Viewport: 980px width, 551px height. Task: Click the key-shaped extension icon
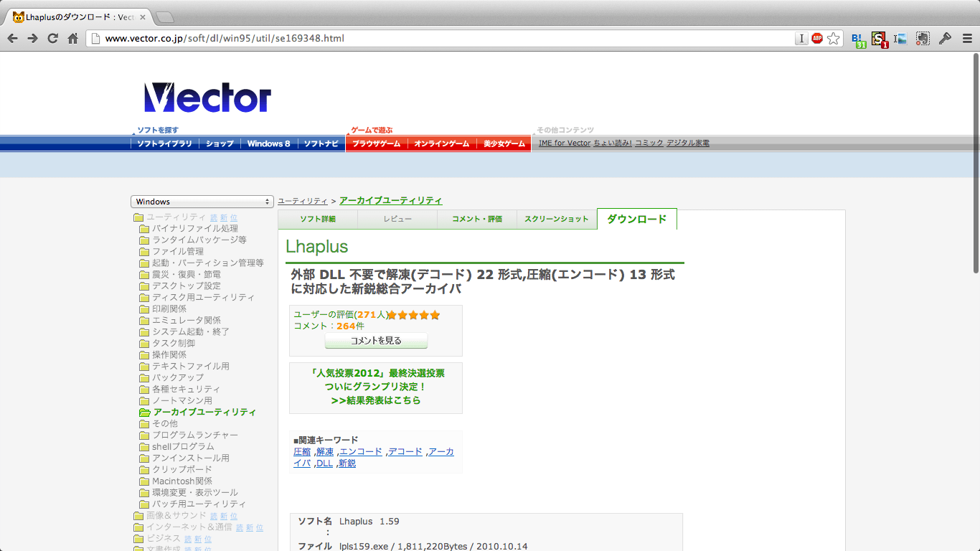point(945,39)
